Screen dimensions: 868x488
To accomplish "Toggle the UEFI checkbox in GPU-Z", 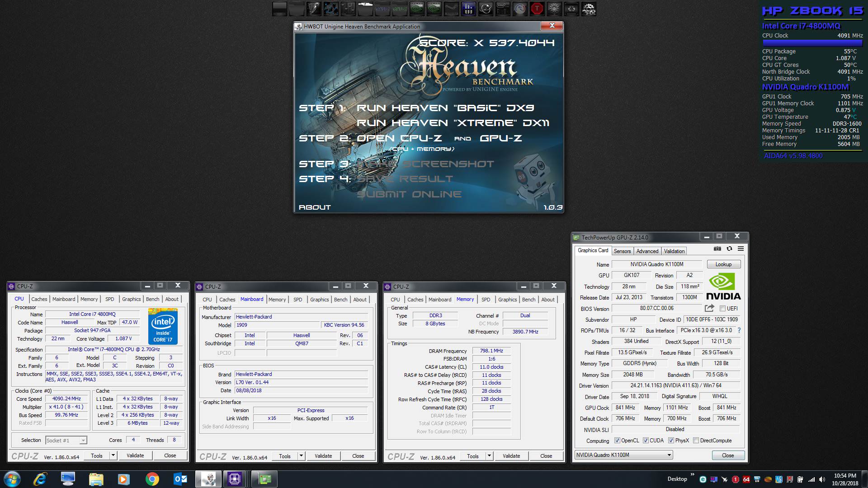I will 722,309.
